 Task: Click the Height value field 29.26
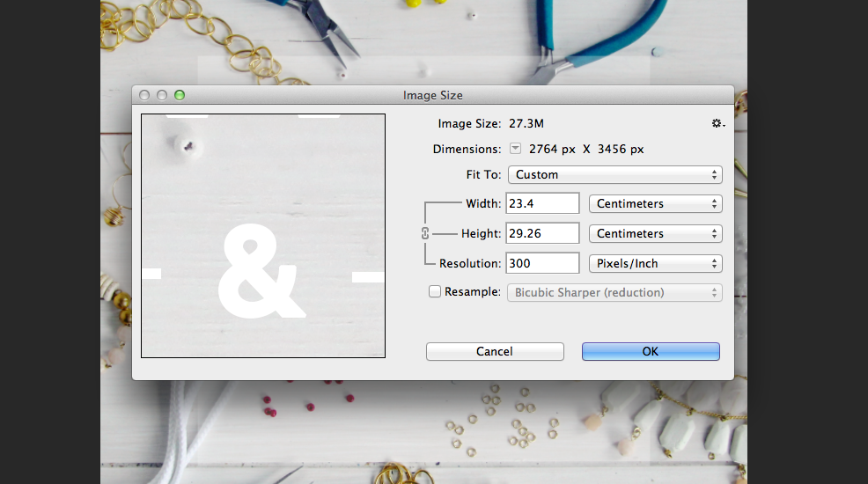(542, 233)
